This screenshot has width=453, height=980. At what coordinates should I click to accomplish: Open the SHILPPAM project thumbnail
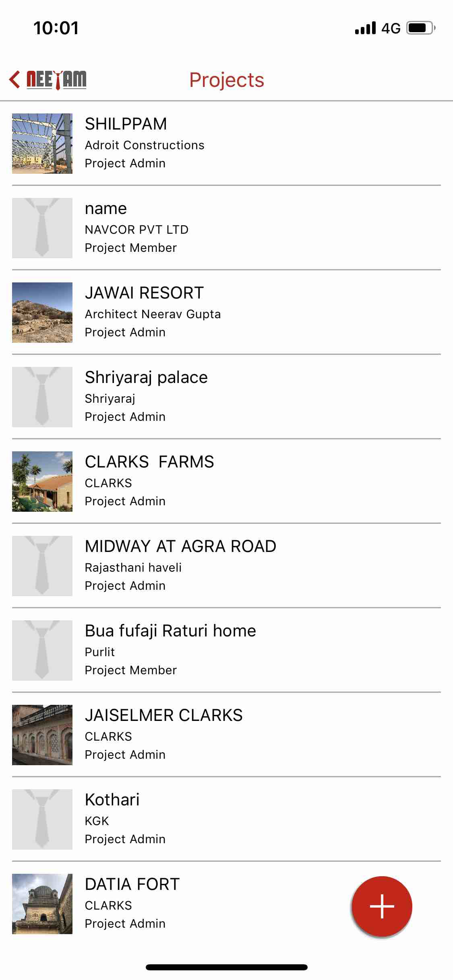tap(42, 144)
